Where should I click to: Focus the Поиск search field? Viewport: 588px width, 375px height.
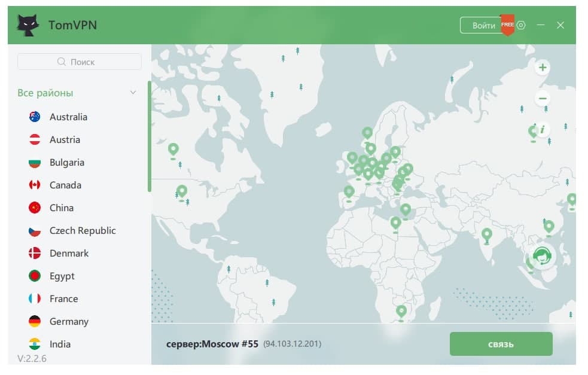pos(80,62)
